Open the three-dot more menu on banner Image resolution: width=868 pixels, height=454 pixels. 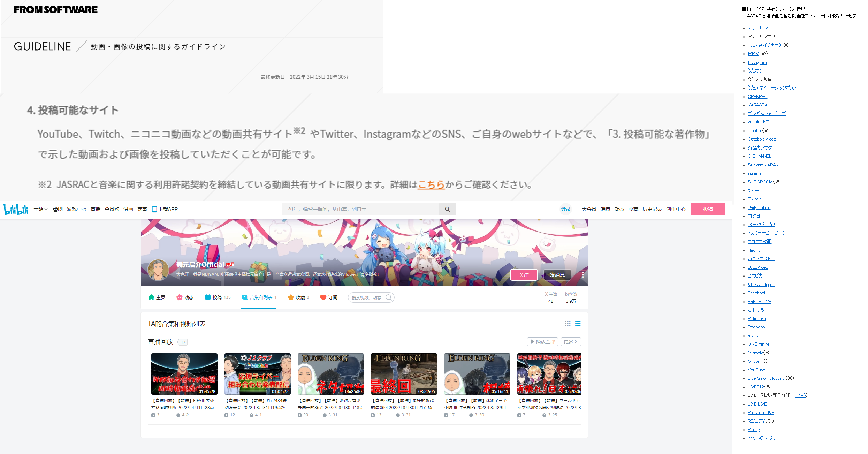pos(583,275)
